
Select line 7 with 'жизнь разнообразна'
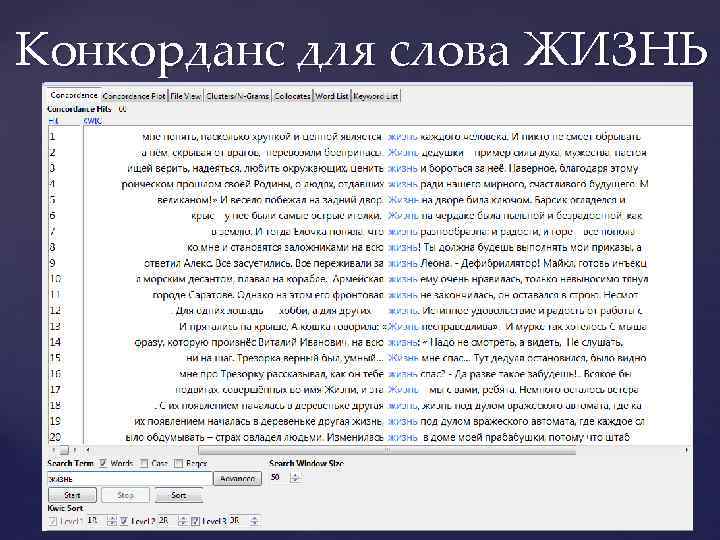click(370, 231)
